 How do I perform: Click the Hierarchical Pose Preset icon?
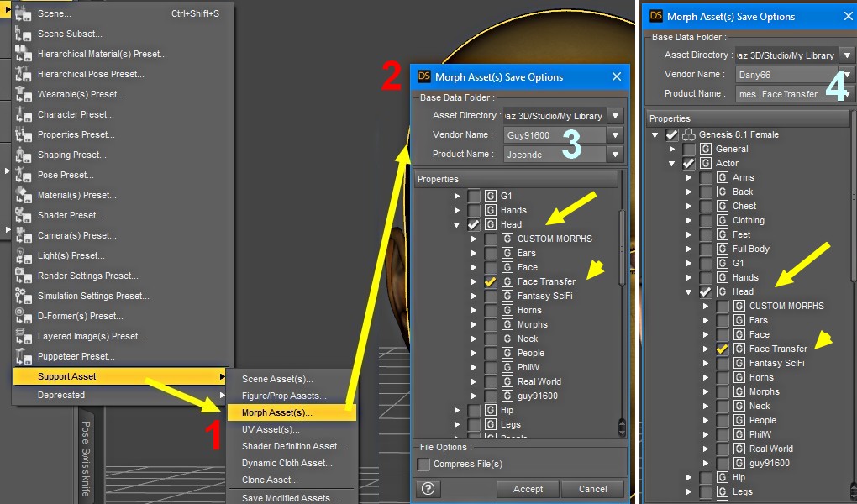tap(23, 75)
